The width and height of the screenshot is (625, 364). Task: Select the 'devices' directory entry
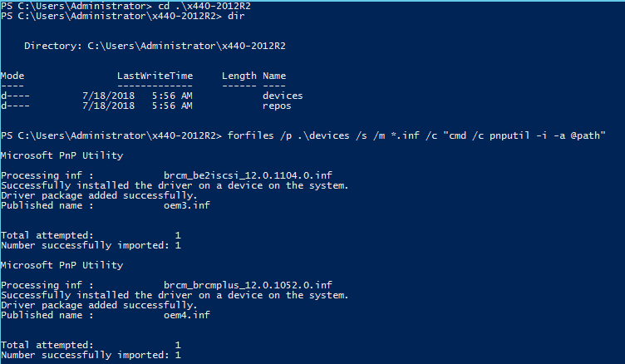pos(283,96)
